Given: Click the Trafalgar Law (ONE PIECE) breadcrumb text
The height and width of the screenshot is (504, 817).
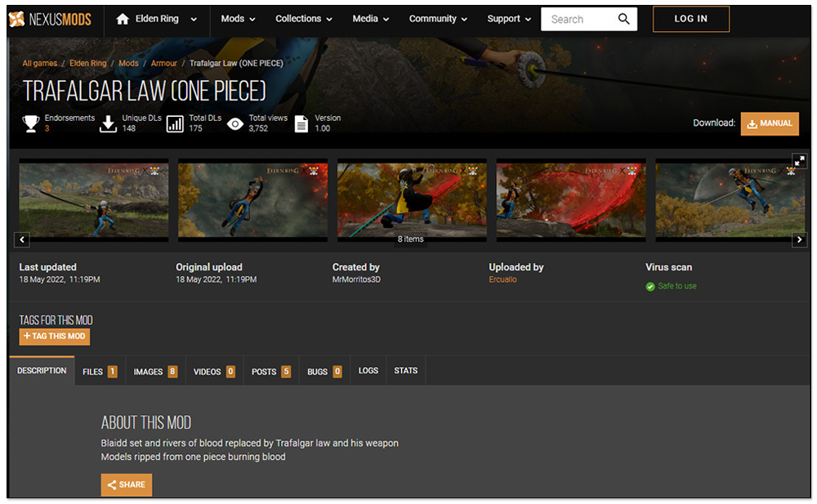Looking at the screenshot, I should pos(236,63).
